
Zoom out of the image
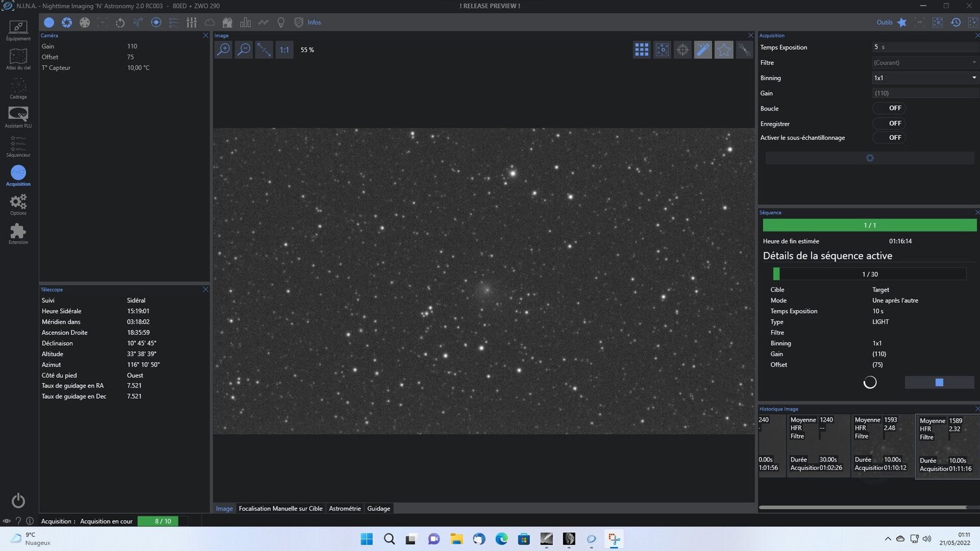point(244,50)
